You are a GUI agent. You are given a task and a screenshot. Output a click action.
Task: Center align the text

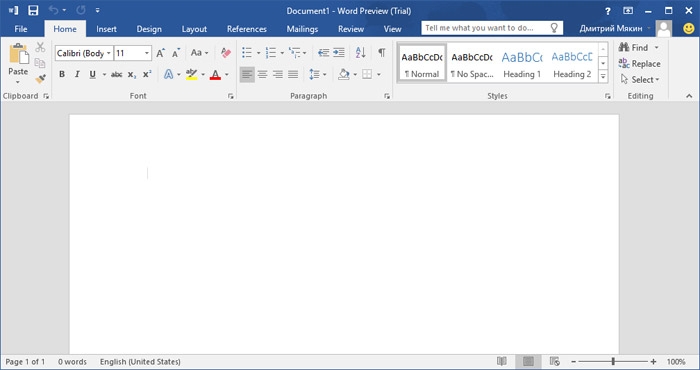[262, 74]
